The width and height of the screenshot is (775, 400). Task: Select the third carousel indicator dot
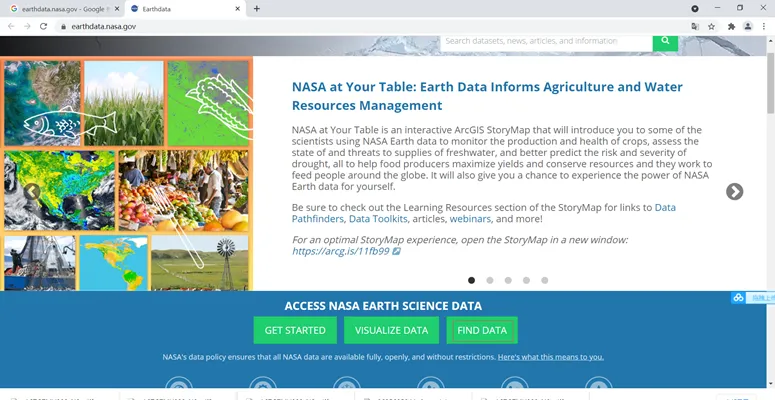[508, 280]
